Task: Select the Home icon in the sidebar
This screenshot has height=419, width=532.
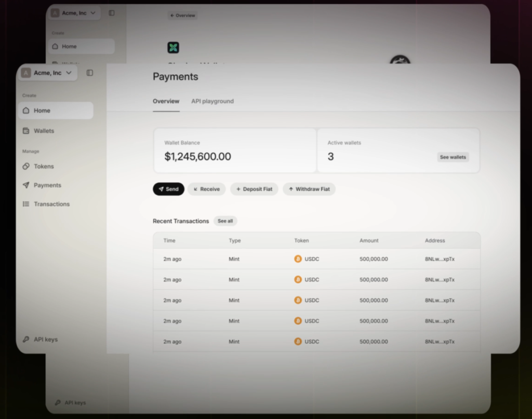Action: tap(25, 110)
